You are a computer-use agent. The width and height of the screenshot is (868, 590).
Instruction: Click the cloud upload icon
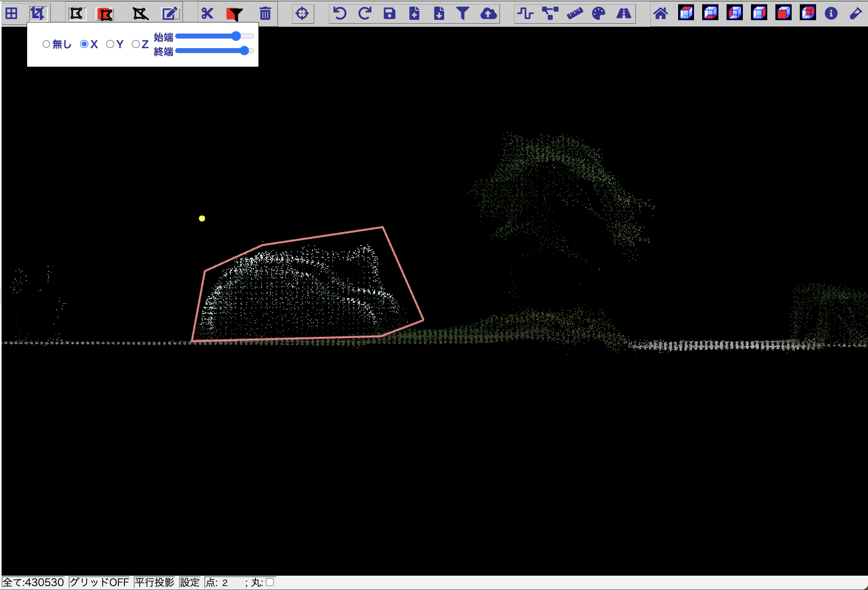[488, 14]
